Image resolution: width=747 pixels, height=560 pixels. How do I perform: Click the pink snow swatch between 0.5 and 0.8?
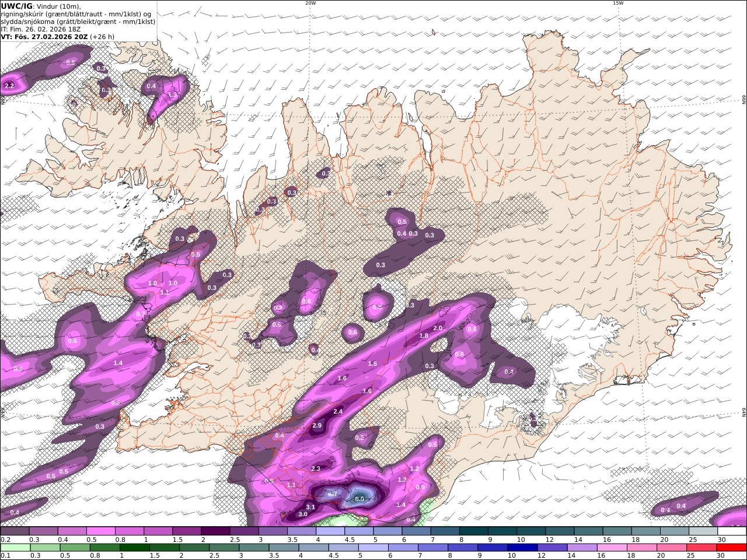point(100,531)
